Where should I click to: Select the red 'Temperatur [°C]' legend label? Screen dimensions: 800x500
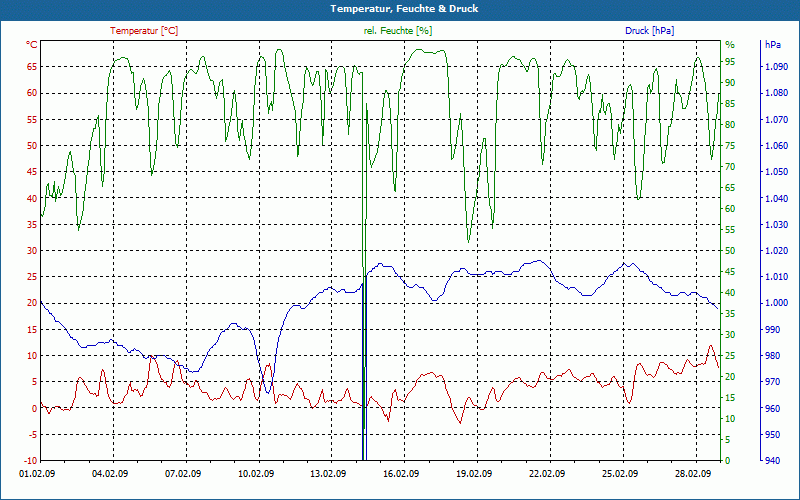coord(144,31)
